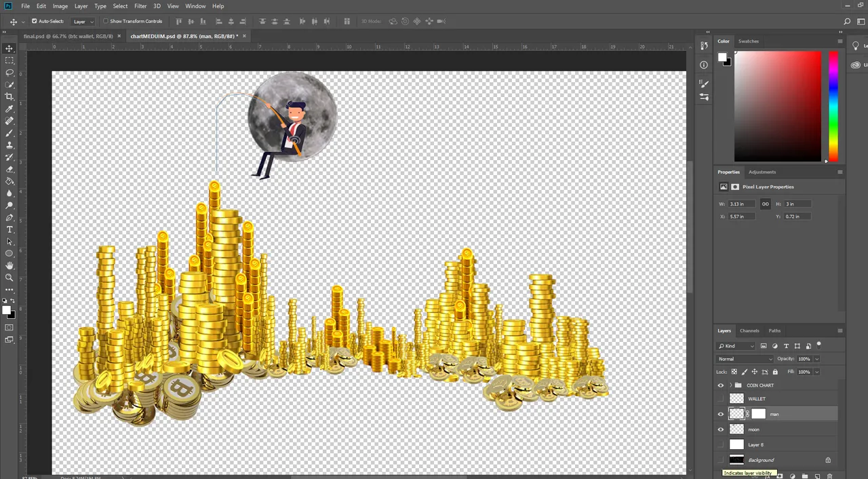Open the Auto-Select Layer dropdown
Image resolution: width=868 pixels, height=479 pixels.
click(x=82, y=21)
